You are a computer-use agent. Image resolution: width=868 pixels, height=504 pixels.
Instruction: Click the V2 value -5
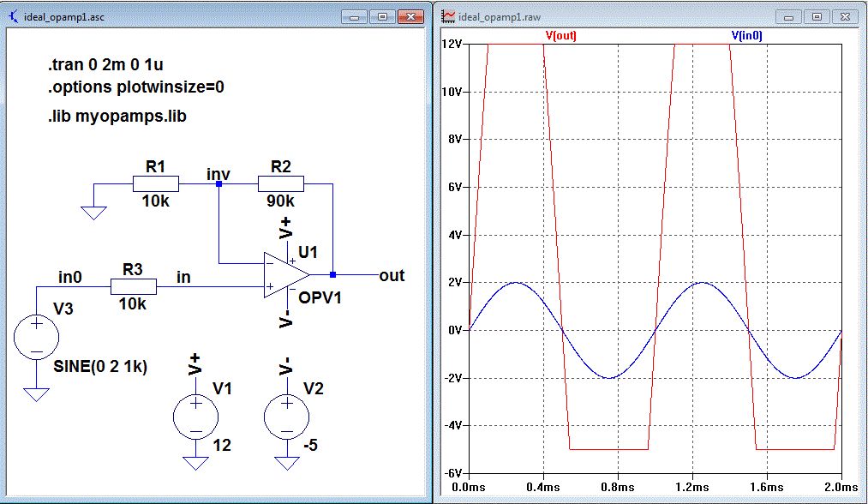tap(310, 446)
